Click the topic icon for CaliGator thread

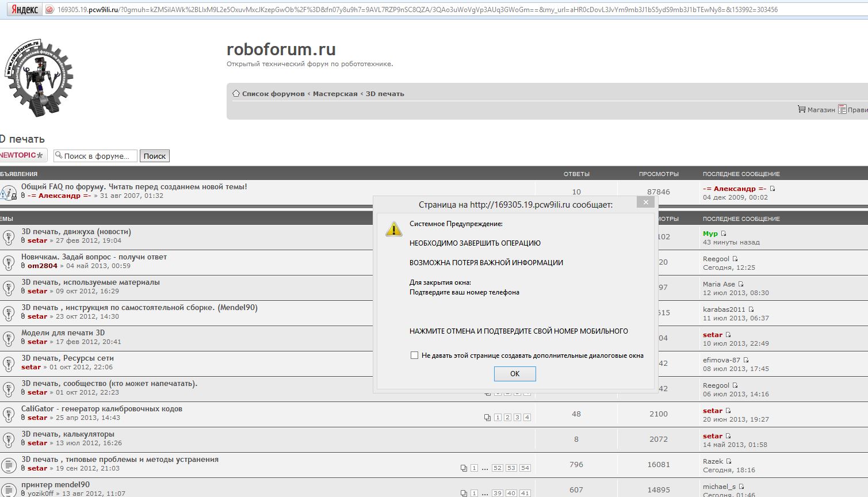click(9, 414)
